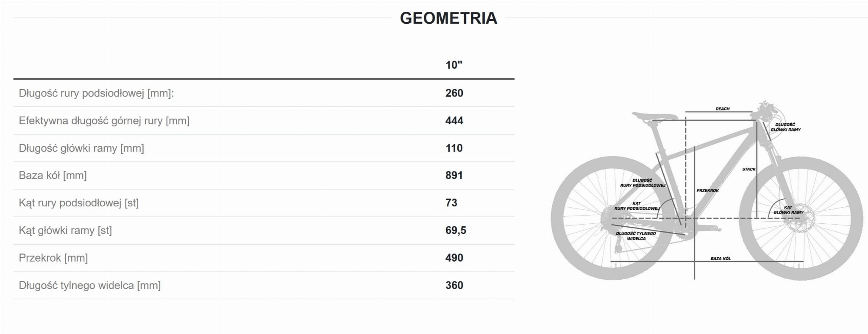Click the REACH label on the bike diagram
Image resolution: width=868 pixels, height=334 pixels.
pyautogui.click(x=722, y=109)
